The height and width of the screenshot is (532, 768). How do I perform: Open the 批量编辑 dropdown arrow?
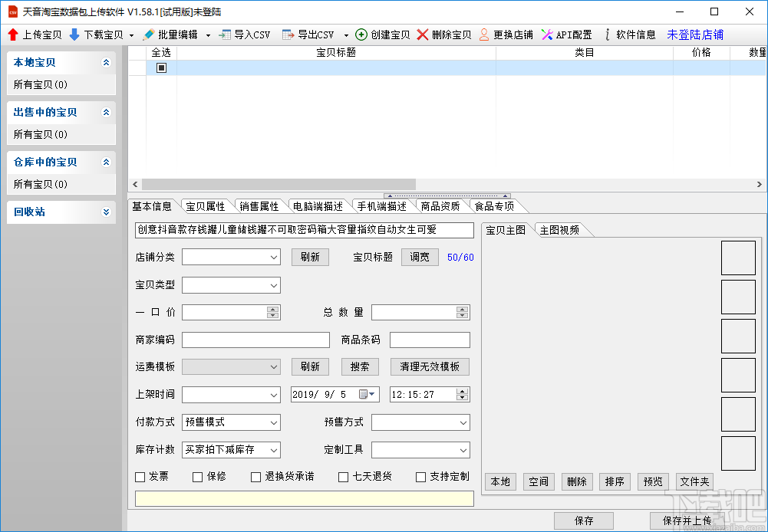pos(208,35)
